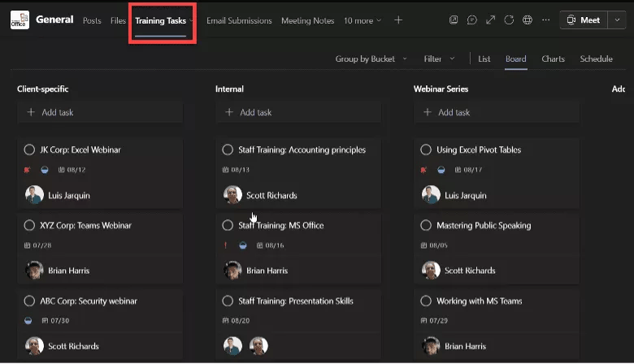Click the Internal bucket title
Screen dimensions: 634x364
pyautogui.click(x=229, y=89)
